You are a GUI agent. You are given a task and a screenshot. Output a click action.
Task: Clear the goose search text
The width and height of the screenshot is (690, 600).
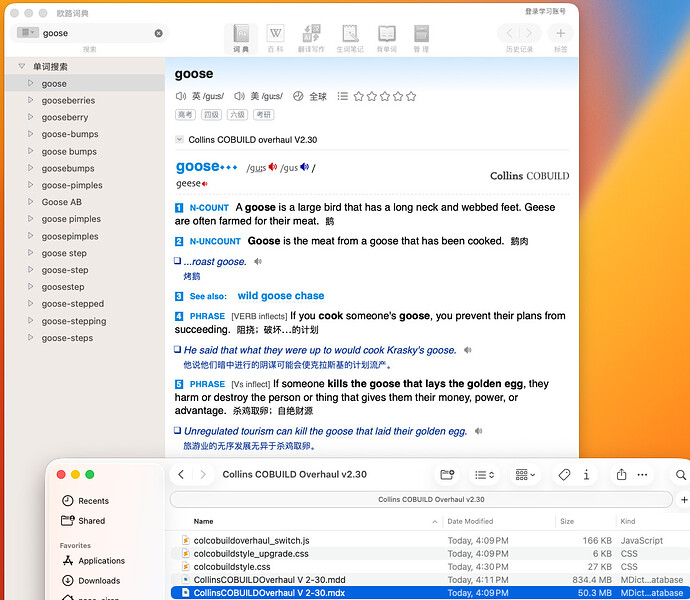[158, 33]
